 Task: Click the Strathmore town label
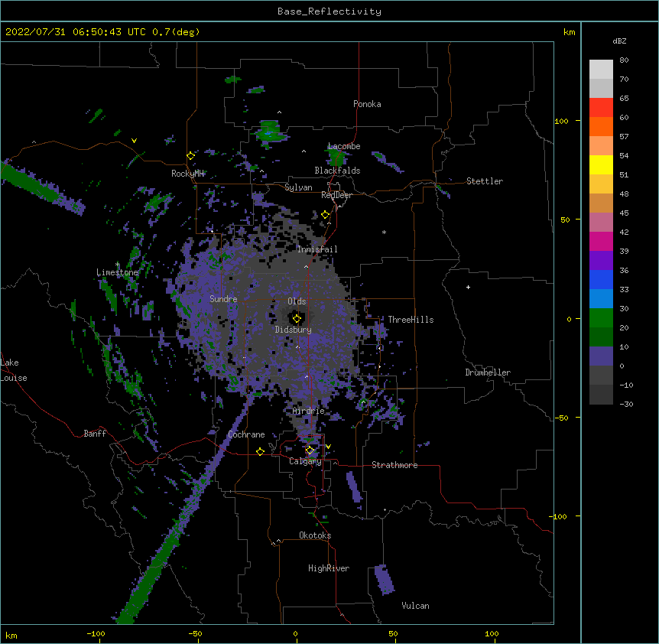coord(394,465)
